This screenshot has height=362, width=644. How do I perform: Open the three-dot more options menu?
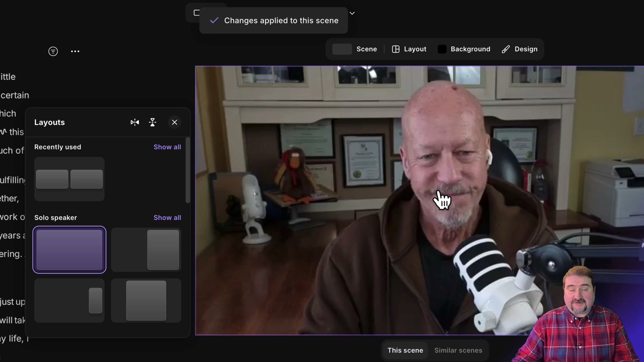(75, 51)
